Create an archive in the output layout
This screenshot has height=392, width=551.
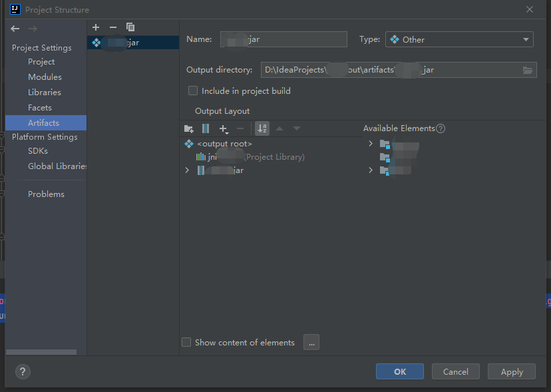point(206,128)
